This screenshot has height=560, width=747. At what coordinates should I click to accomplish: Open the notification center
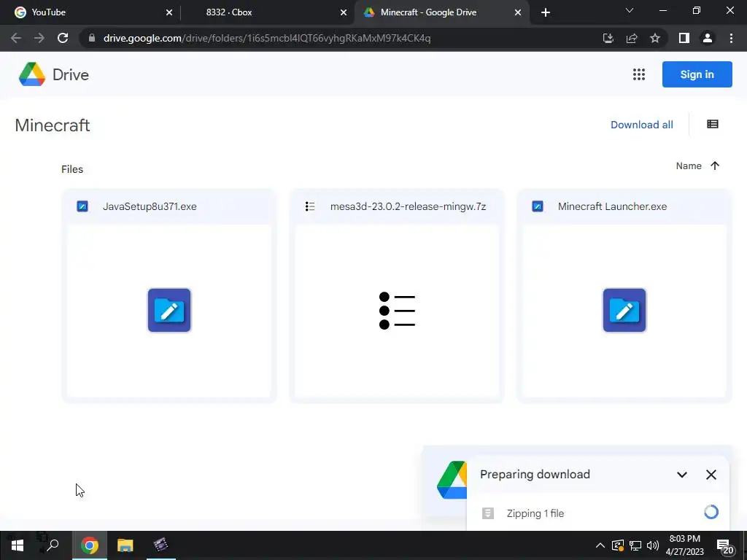coord(724,546)
